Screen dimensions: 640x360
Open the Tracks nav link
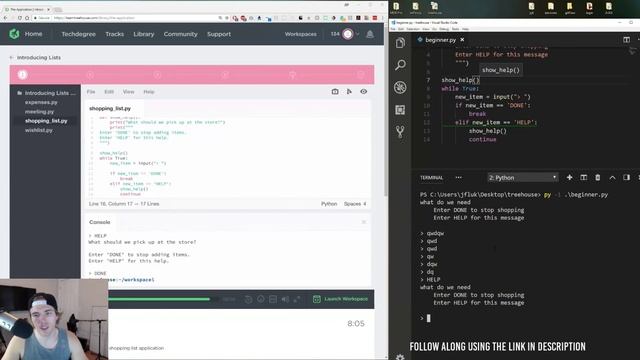click(x=115, y=34)
